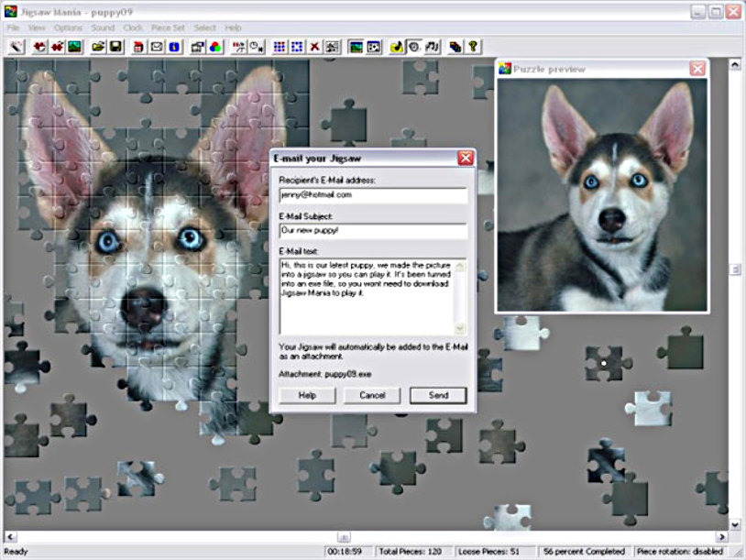This screenshot has height=560, width=746.
Task: Click the stacked colored cards icon
Action: (x=455, y=47)
